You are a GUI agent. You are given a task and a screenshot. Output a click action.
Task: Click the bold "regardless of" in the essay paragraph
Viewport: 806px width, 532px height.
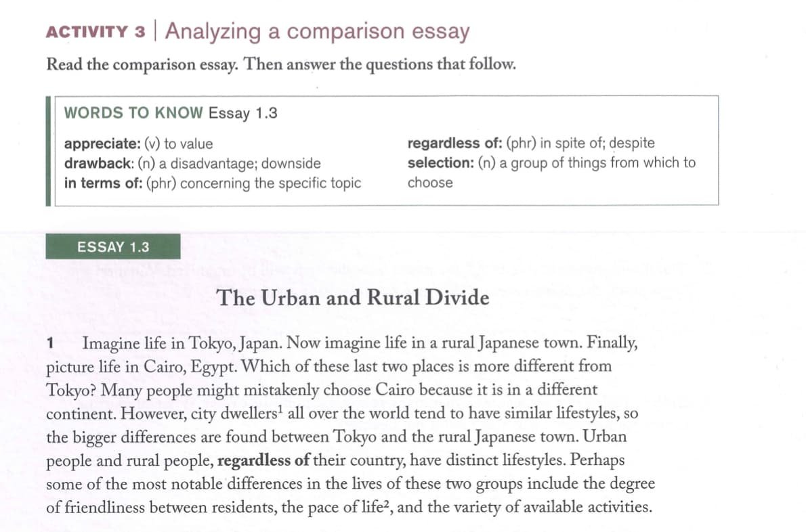pyautogui.click(x=264, y=462)
